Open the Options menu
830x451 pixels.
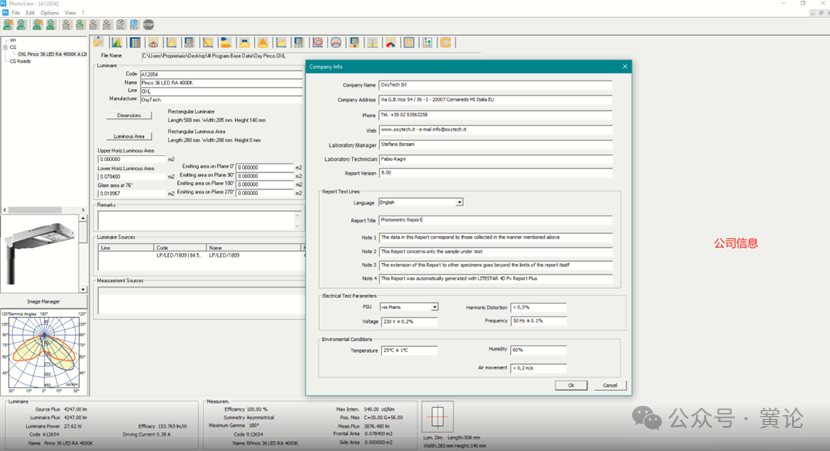[x=50, y=13]
